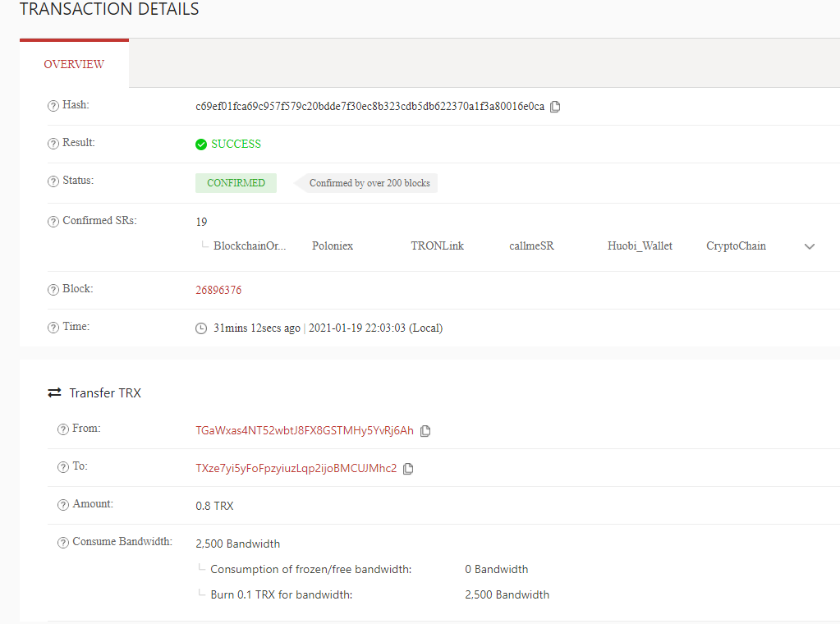Click the 31mins 12secs ago text
The image size is (840, 624).
pos(257,328)
